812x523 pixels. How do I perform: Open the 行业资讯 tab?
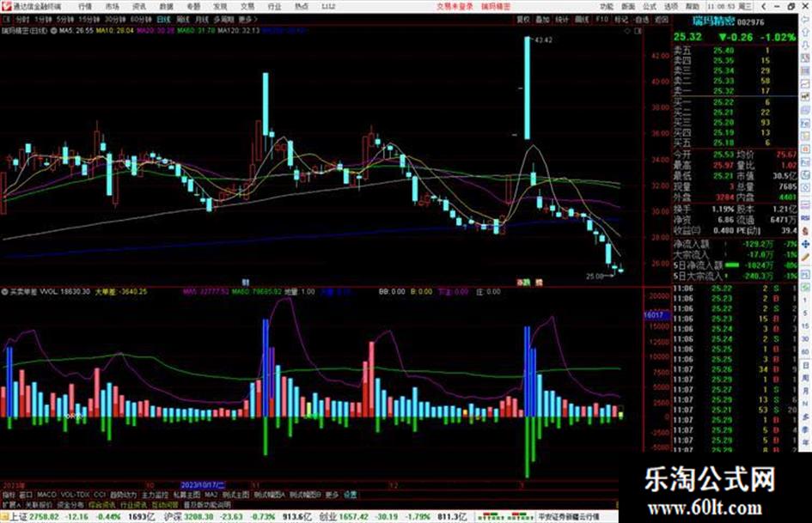tap(133, 504)
